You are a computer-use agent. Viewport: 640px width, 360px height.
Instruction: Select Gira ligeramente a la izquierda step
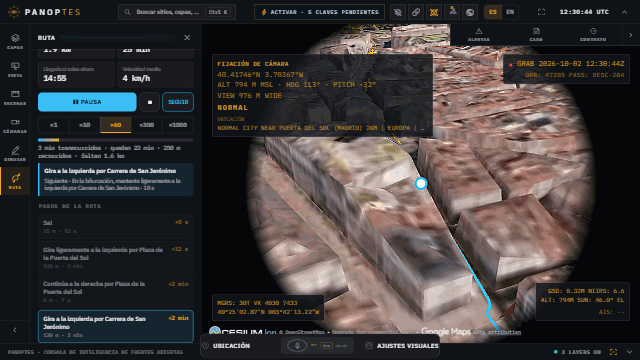pos(116,258)
